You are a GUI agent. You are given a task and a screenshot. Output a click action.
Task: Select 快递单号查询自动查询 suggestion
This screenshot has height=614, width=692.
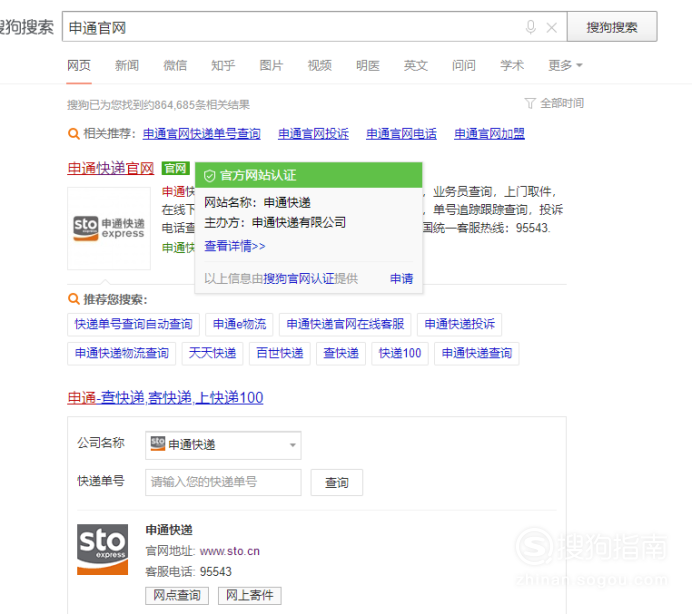point(133,324)
